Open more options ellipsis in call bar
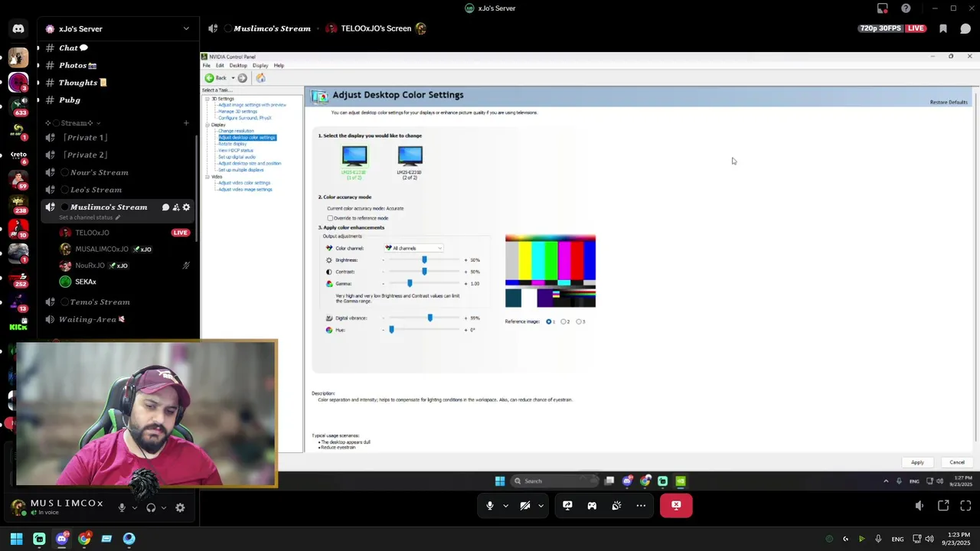The width and height of the screenshot is (980, 551). pos(641,505)
